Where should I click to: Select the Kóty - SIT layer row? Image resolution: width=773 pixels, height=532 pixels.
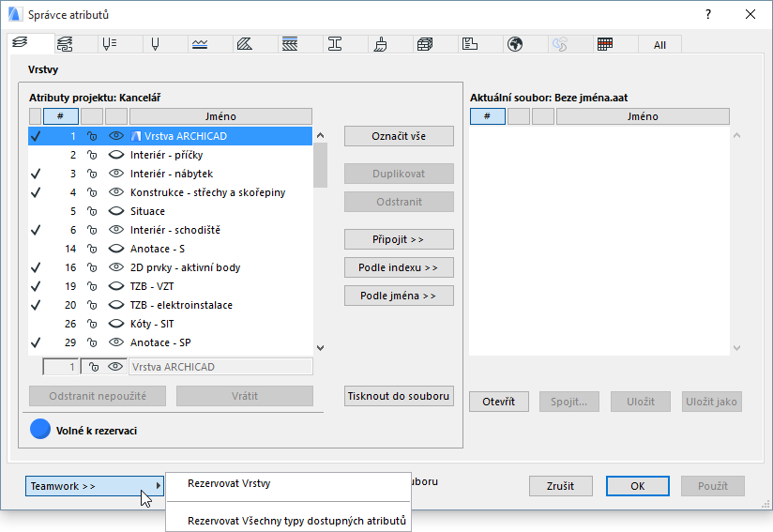click(170, 324)
